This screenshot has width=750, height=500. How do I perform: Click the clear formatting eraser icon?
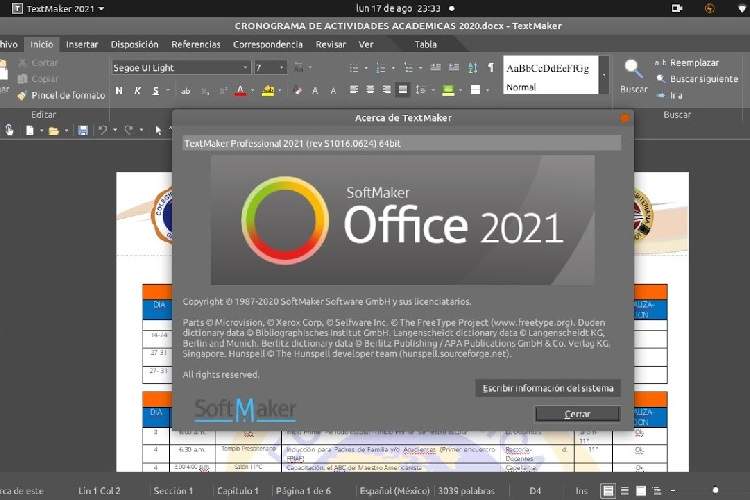(298, 90)
